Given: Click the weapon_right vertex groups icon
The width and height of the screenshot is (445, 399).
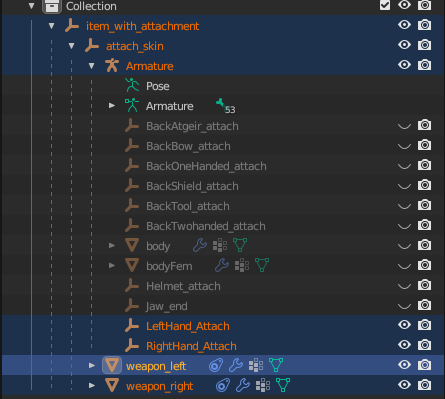Looking at the screenshot, I should [x=263, y=386].
